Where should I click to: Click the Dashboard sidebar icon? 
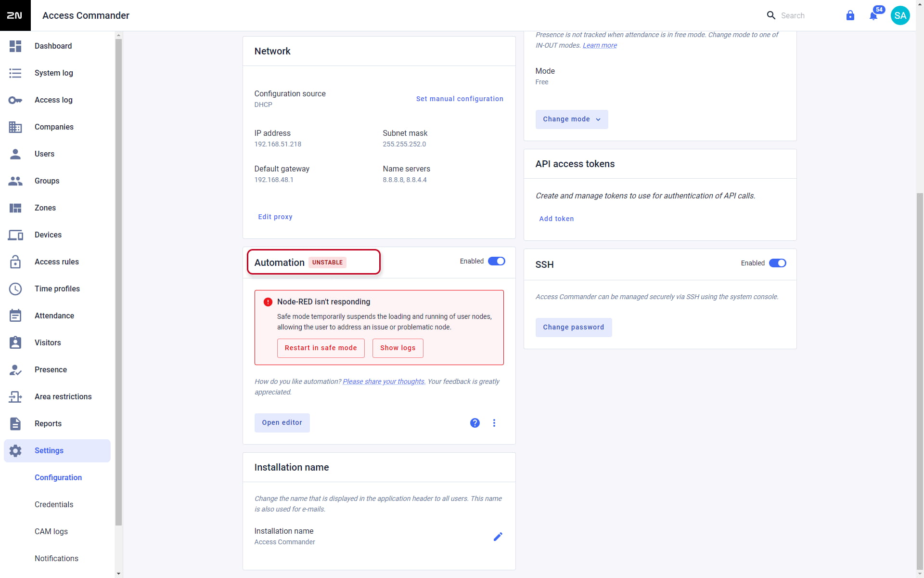(x=15, y=46)
